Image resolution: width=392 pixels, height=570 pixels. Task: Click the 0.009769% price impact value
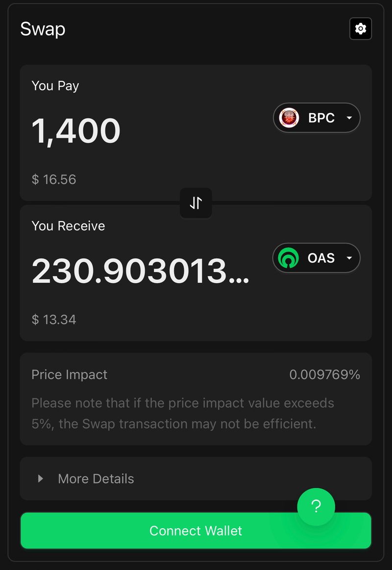(x=324, y=375)
